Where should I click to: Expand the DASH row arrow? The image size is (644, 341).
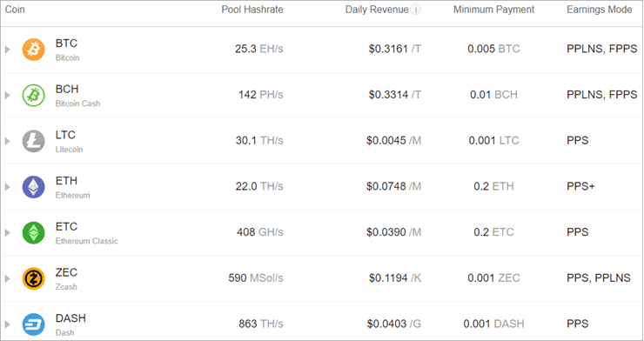coord(7,324)
